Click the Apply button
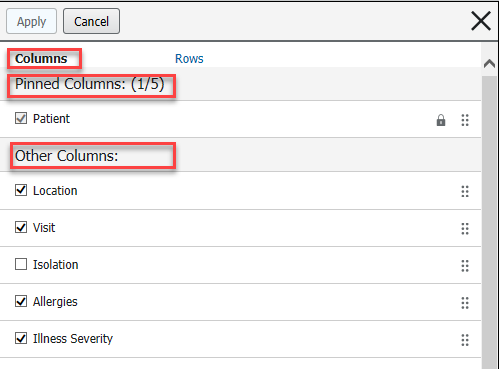This screenshot has height=369, width=501. click(31, 21)
